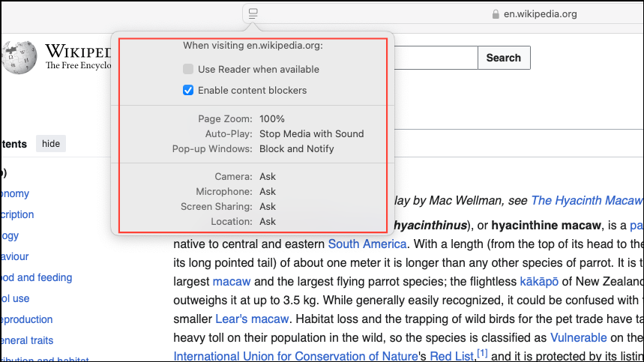Jump to the Tool use section

coord(15,298)
